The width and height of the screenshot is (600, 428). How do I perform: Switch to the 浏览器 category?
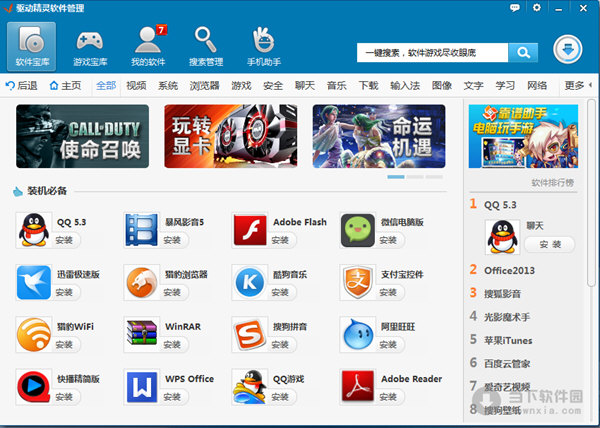point(204,85)
